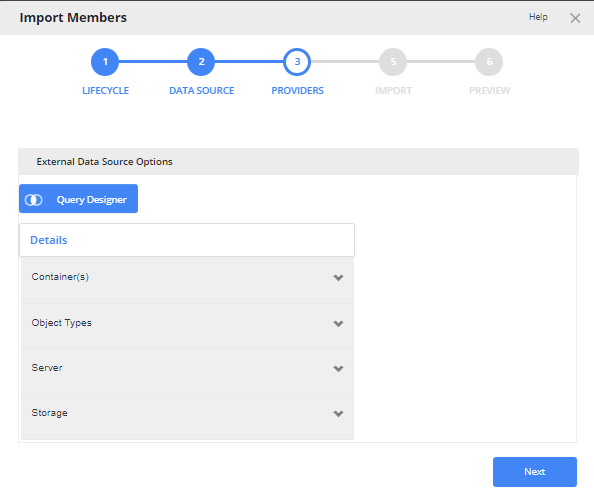Open the Help link

[x=538, y=17]
